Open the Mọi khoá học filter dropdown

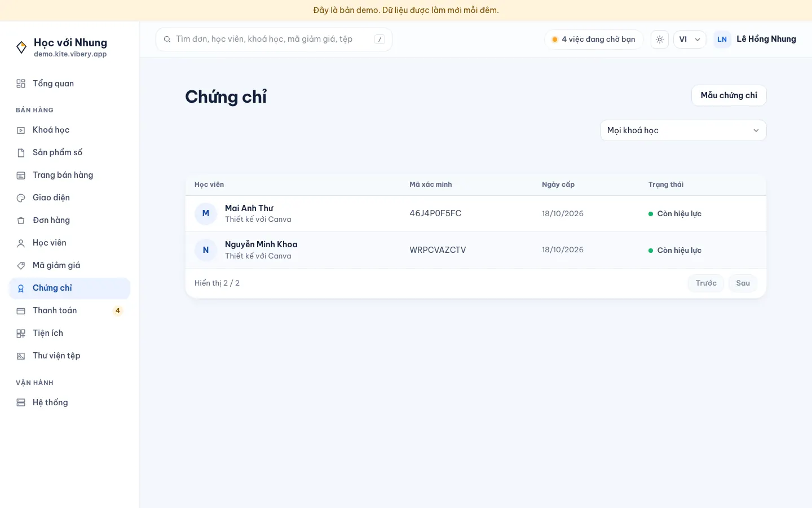(x=683, y=130)
